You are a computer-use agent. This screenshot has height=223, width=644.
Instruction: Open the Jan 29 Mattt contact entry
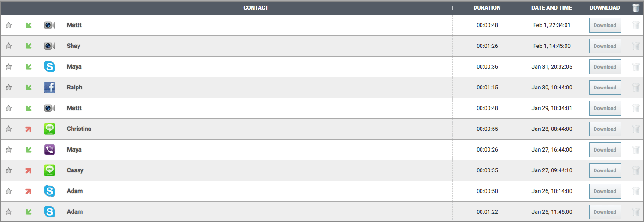click(x=74, y=108)
